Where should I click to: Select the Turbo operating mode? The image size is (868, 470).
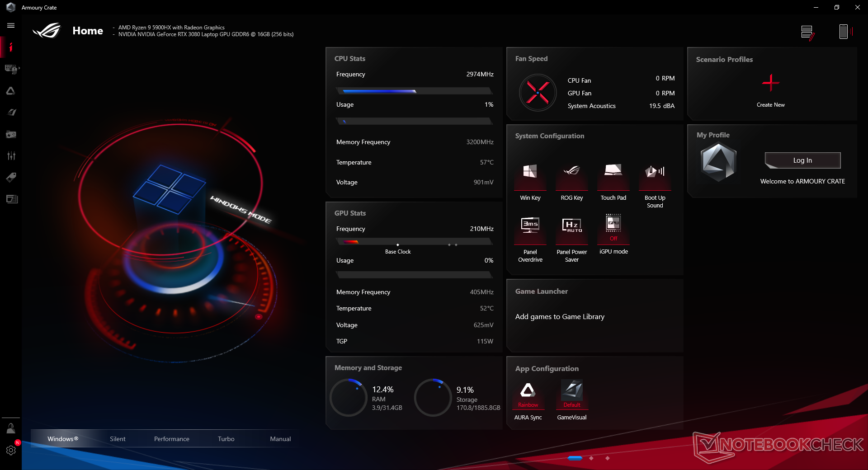[226, 439]
